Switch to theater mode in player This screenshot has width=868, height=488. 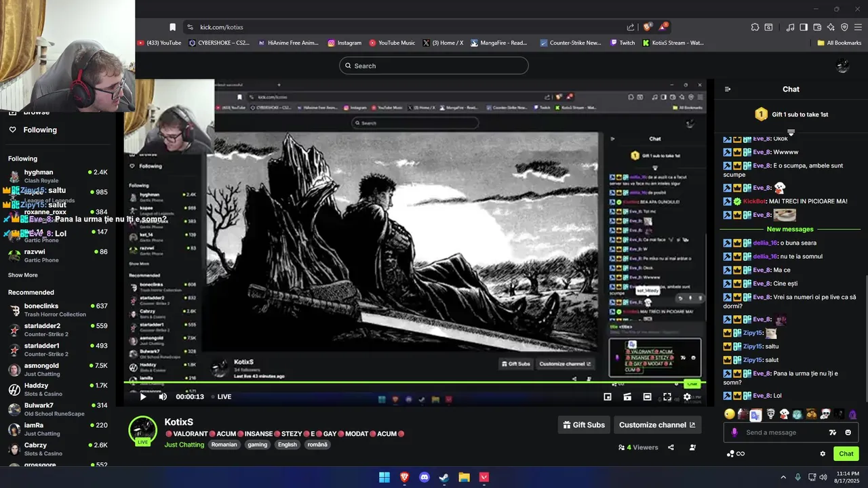(648, 397)
